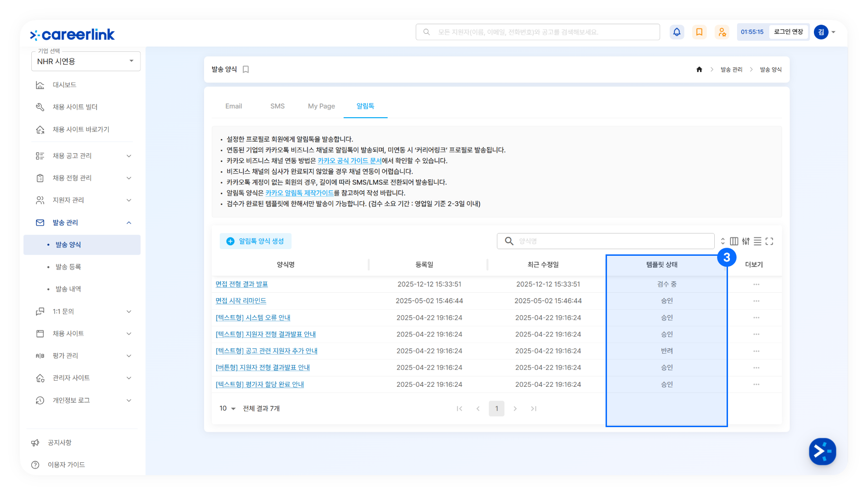
Task: Open the 기업 선택 NHR 시연용 dropdown
Action: 86,61
